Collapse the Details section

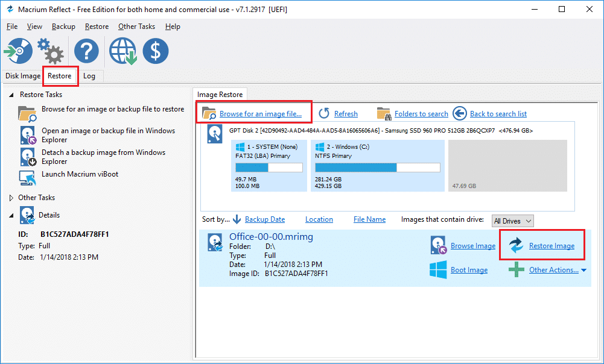tap(11, 215)
